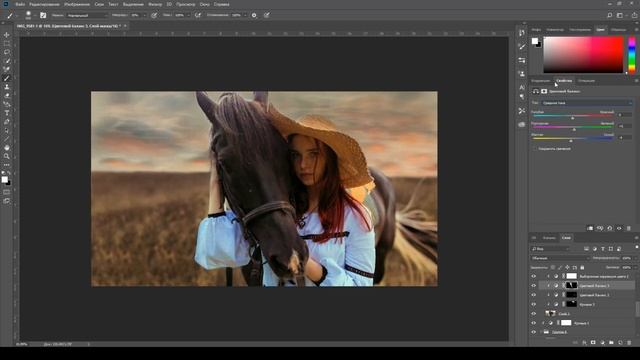Click clip-to-layer icon at Properties bottom

(590, 228)
